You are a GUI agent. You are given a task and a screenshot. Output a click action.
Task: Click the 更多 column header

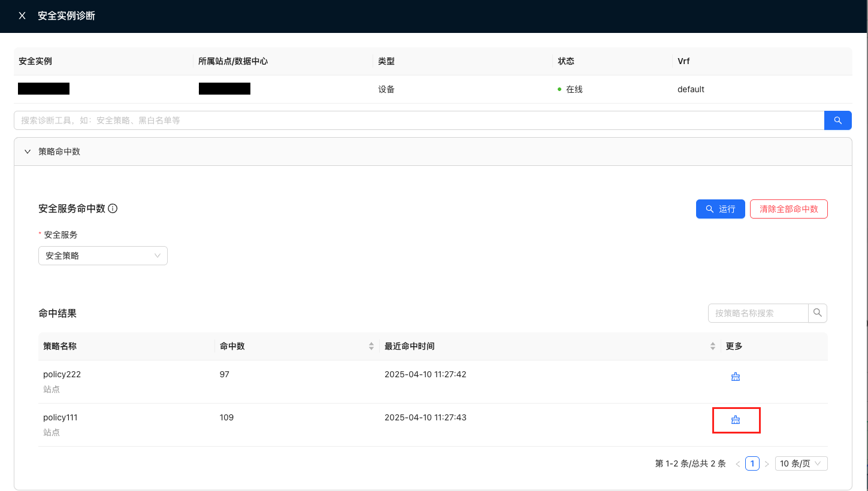(x=734, y=346)
